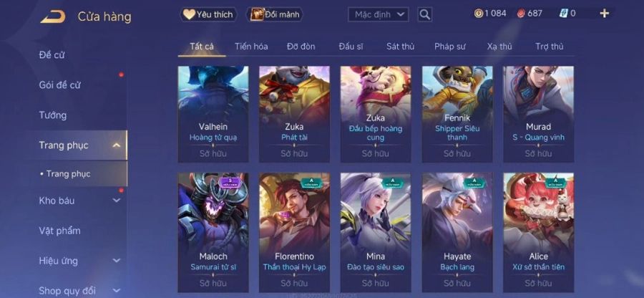The width and height of the screenshot is (644, 298).
Task: Tap the gold coin currency icon
Action: click(x=479, y=13)
